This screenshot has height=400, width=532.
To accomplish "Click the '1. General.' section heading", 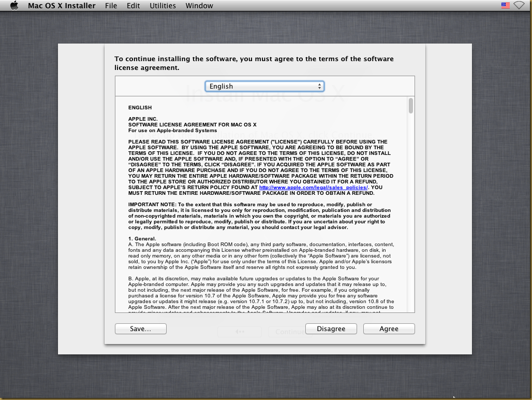I will (142, 239).
